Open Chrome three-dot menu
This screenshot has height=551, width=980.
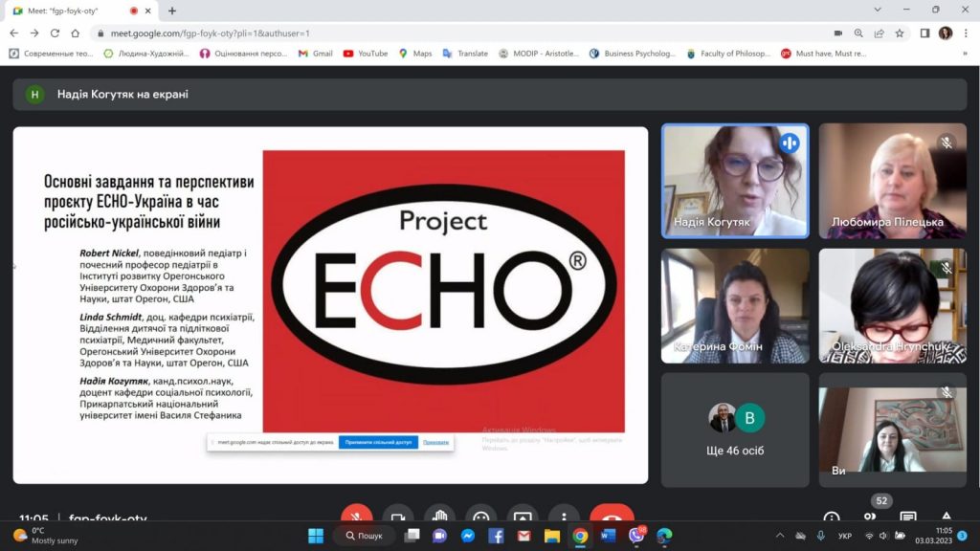pos(966,33)
